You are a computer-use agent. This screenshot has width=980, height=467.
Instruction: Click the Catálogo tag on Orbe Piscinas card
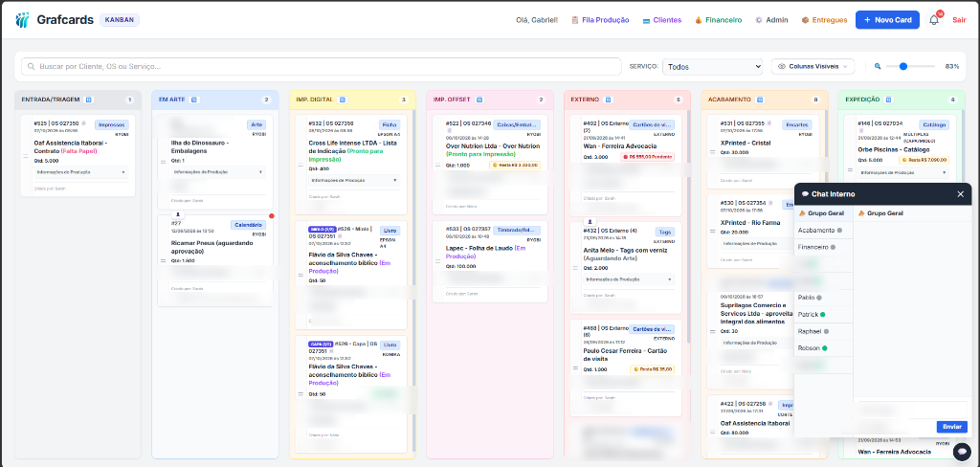point(934,125)
